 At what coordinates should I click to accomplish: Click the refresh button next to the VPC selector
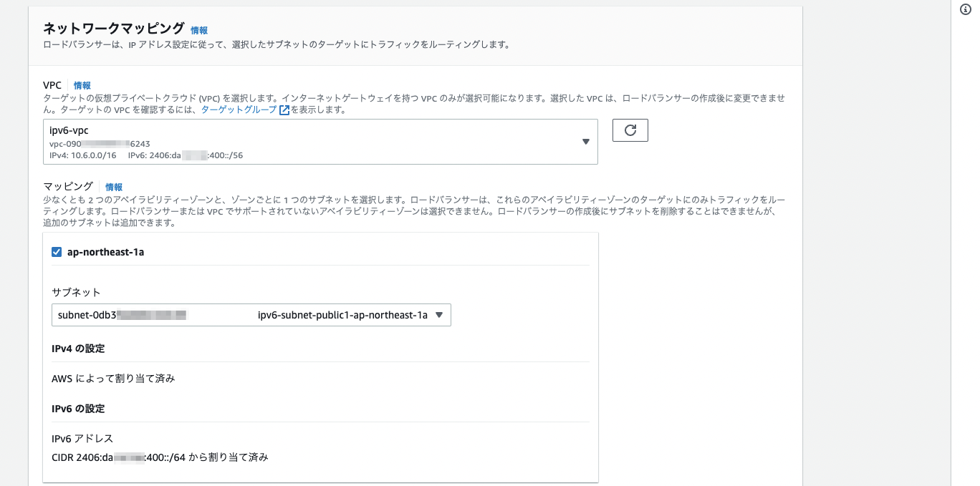[629, 130]
